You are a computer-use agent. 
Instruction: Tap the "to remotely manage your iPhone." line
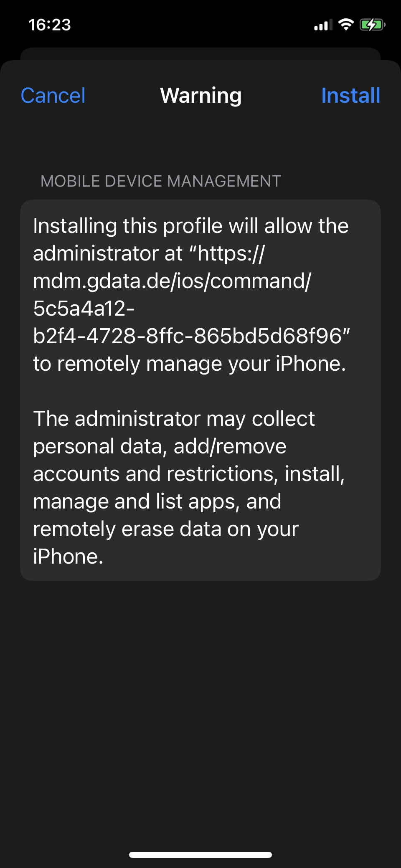click(x=190, y=364)
